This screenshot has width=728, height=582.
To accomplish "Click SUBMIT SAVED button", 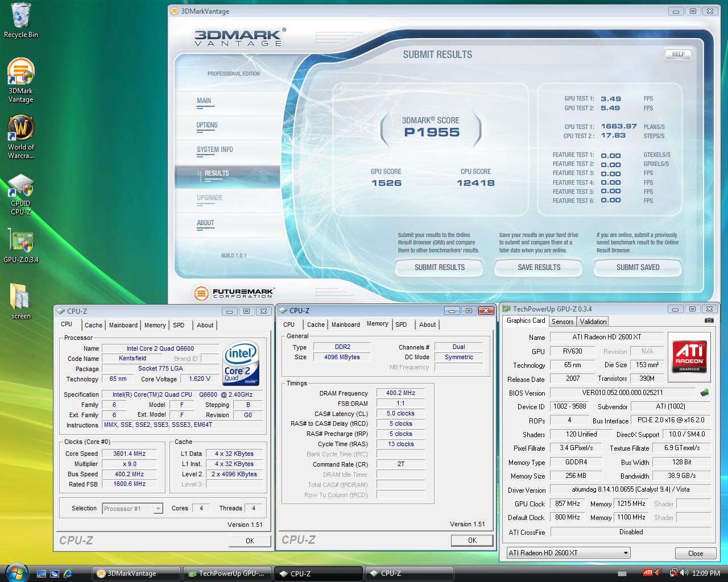I will (638, 267).
